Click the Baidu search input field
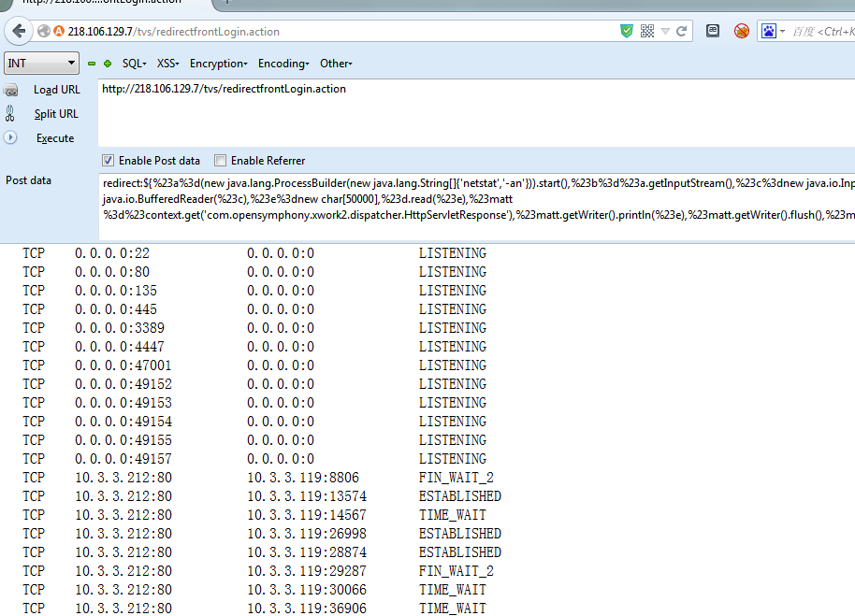Screen dimensions: 855x616 (x=822, y=32)
